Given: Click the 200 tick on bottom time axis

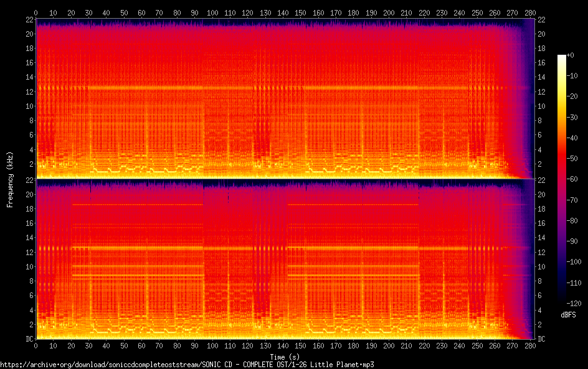Looking at the screenshot, I should click(x=389, y=346).
